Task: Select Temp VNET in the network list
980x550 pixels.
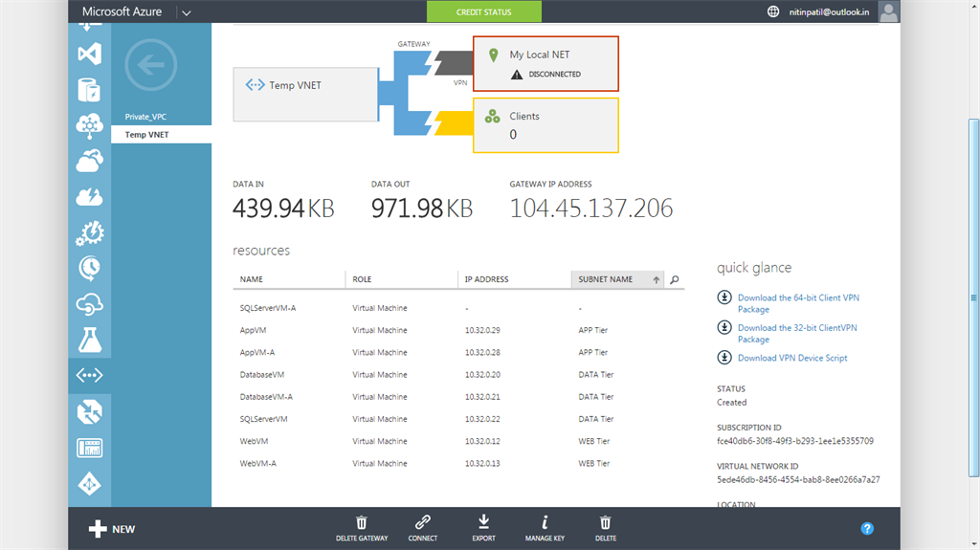Action: point(161,134)
